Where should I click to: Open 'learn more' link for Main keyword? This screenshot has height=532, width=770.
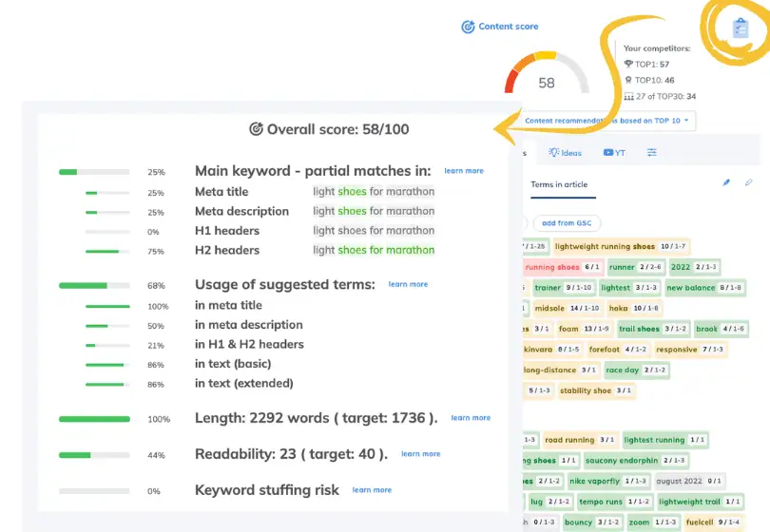click(x=463, y=171)
